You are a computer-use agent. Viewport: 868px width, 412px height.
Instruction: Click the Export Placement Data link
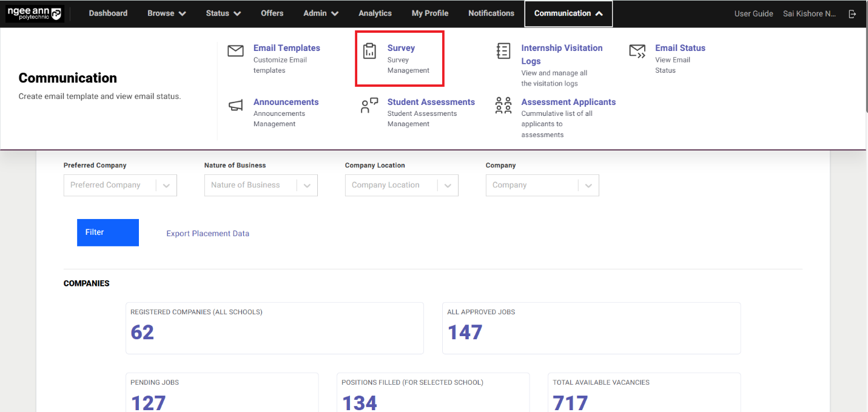(x=207, y=234)
